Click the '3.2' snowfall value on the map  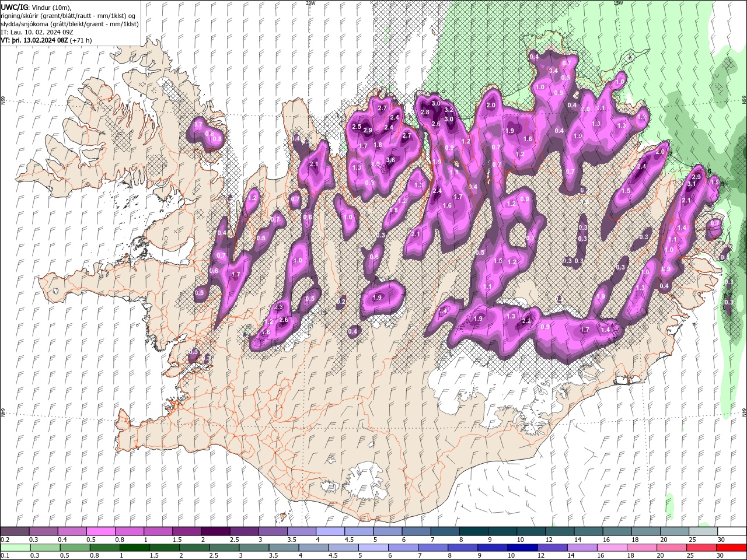449,110
